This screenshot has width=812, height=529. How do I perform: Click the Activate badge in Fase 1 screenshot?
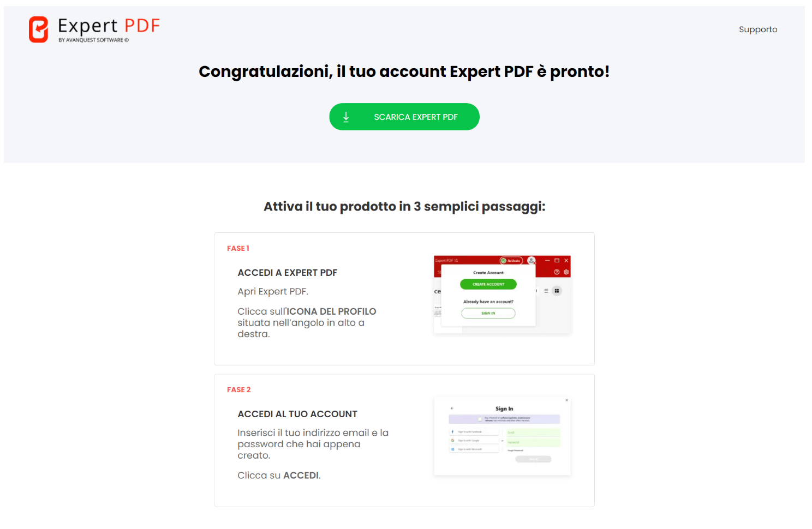coord(511,261)
